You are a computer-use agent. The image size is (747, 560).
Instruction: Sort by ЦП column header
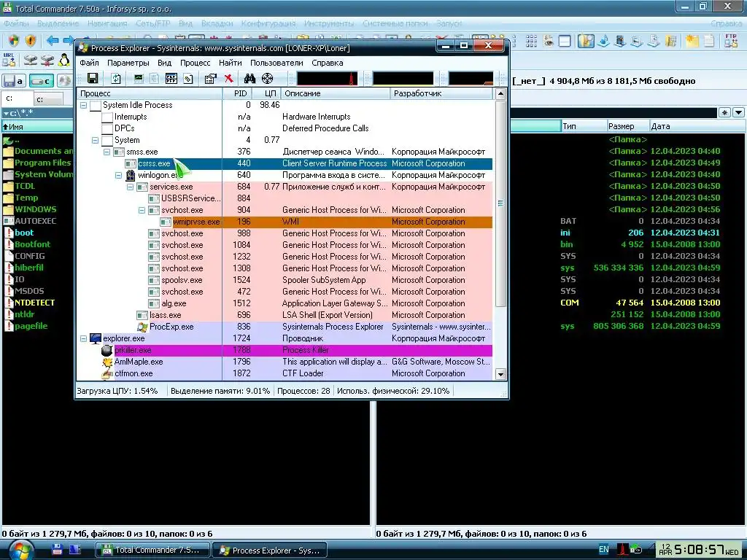[266, 93]
